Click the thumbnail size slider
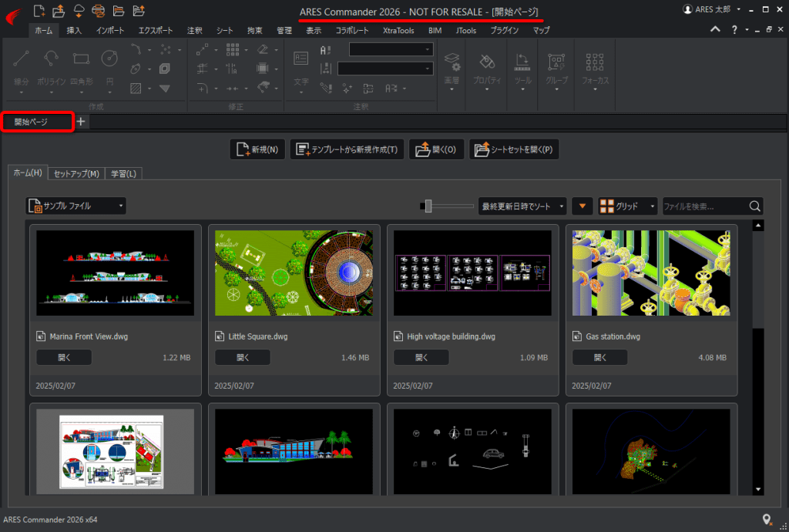The image size is (789, 532). coord(428,206)
